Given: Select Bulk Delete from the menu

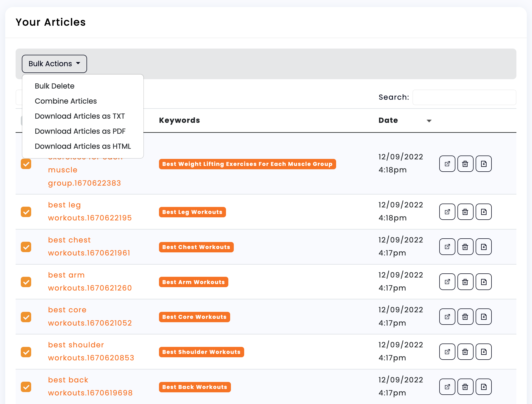Looking at the screenshot, I should coord(55,86).
